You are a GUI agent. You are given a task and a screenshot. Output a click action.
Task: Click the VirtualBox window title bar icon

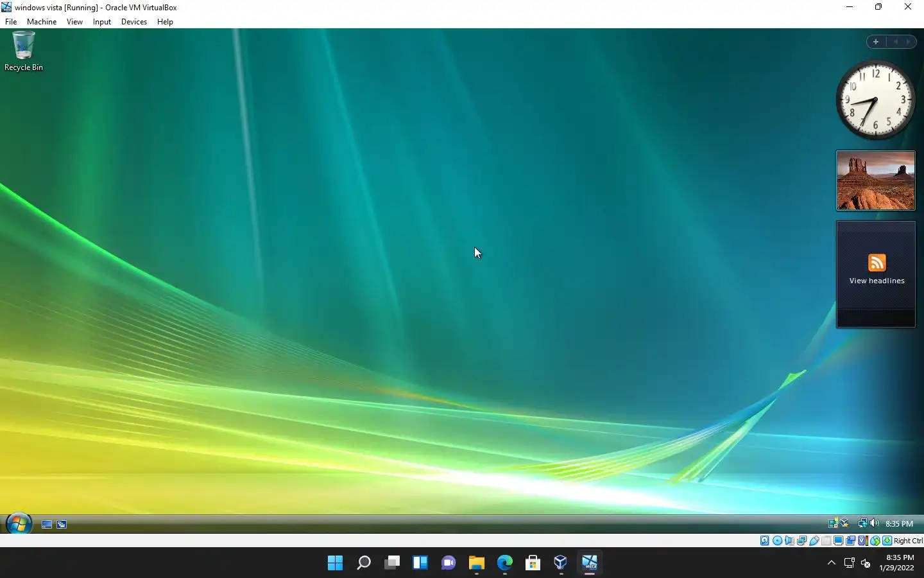6,7
